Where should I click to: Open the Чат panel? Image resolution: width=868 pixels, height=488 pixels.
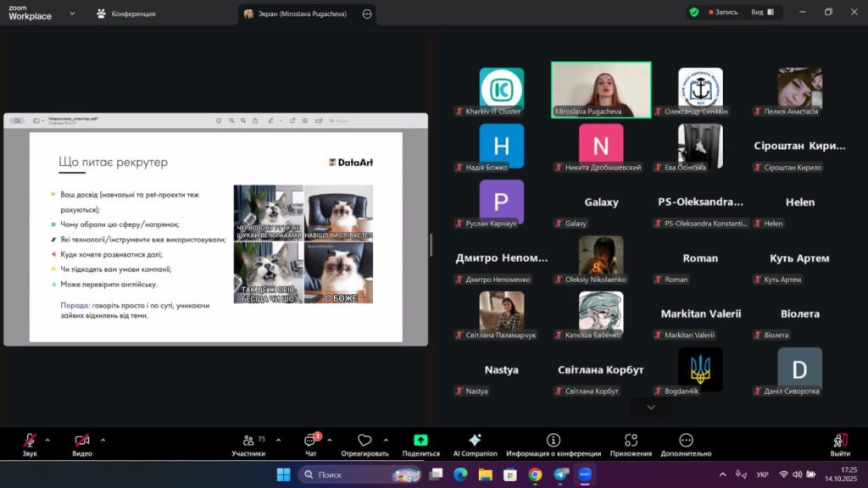(x=310, y=441)
